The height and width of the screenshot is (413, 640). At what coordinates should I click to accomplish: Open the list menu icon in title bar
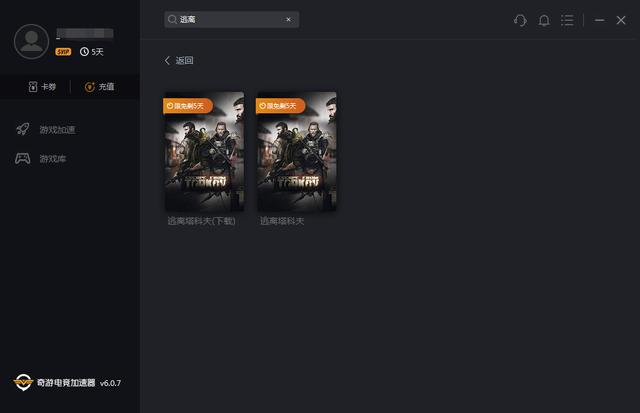568,20
